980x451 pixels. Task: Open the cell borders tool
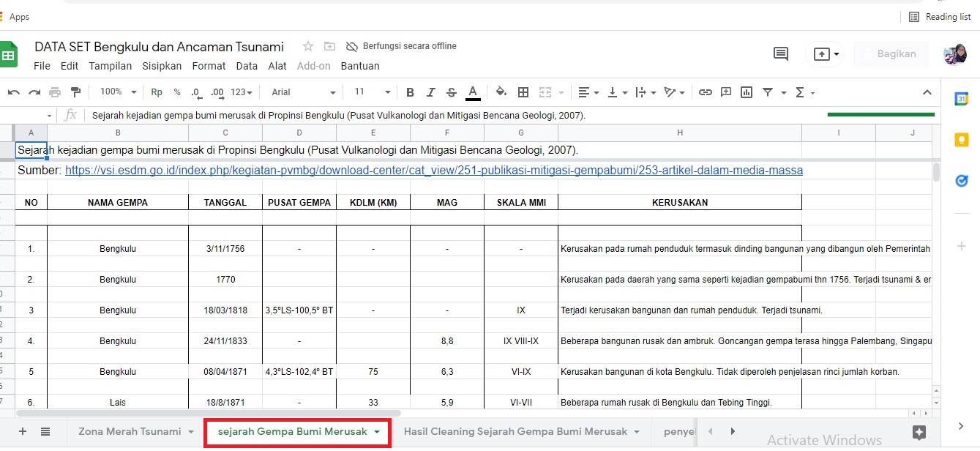523,92
